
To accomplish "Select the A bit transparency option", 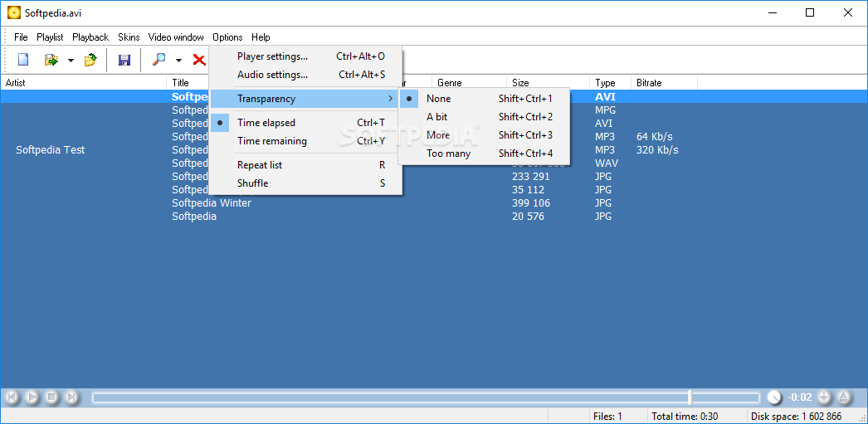I will point(483,117).
